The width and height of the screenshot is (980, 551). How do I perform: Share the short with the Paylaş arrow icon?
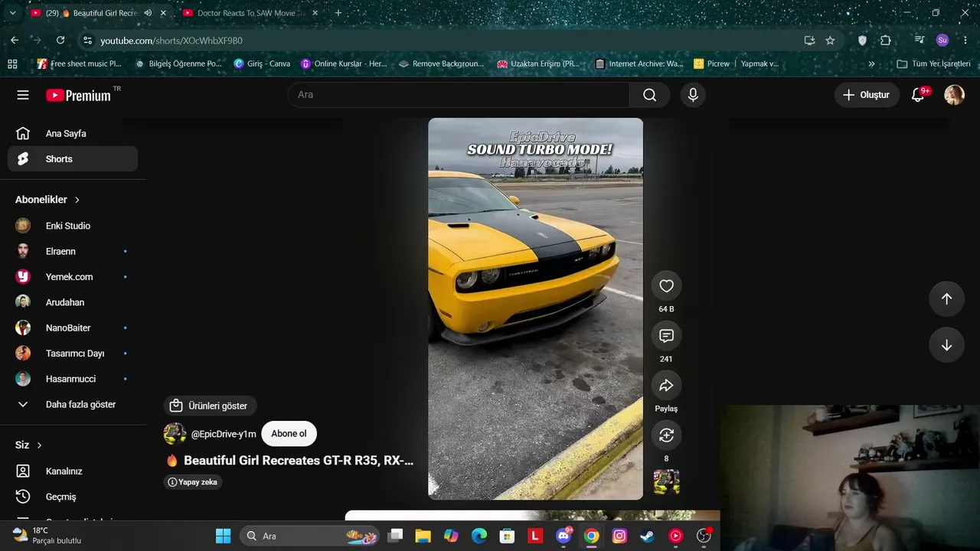[x=666, y=386]
